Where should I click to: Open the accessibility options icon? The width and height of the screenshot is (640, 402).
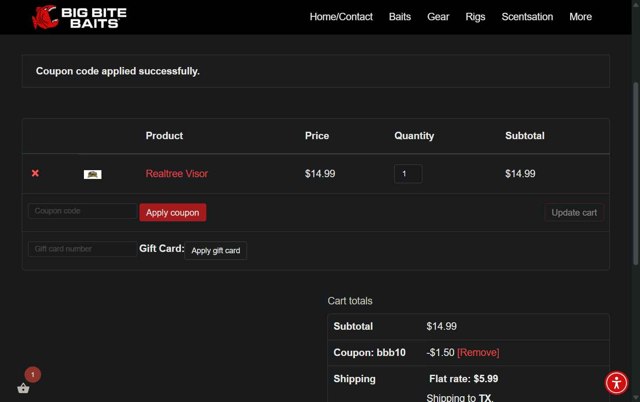click(x=616, y=383)
